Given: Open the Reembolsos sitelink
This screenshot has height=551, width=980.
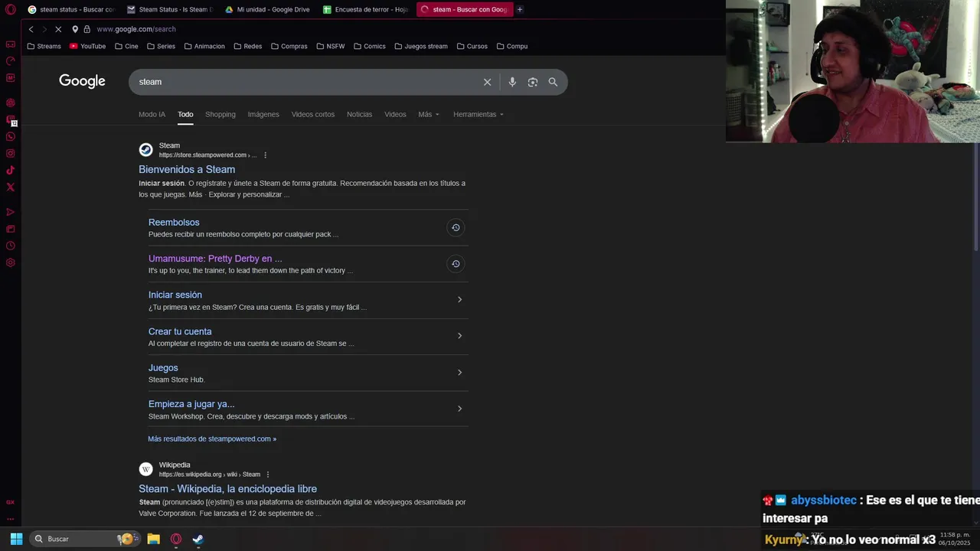Looking at the screenshot, I should [174, 222].
